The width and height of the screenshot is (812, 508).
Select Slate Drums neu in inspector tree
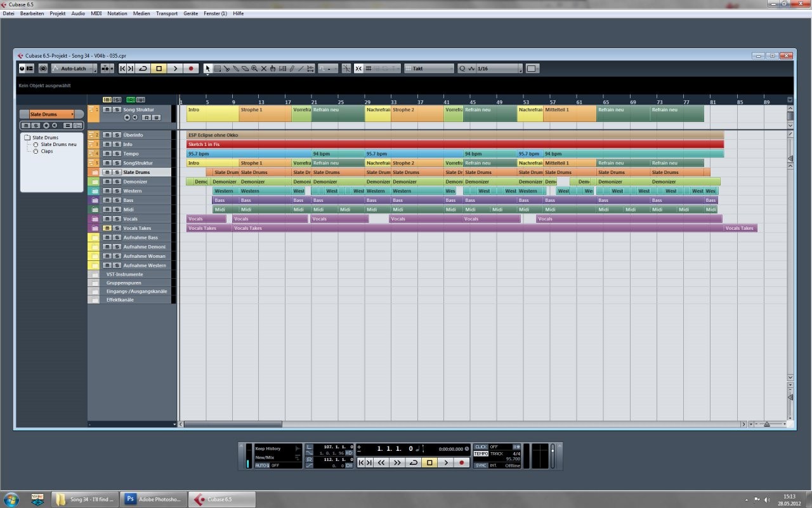tap(58, 144)
